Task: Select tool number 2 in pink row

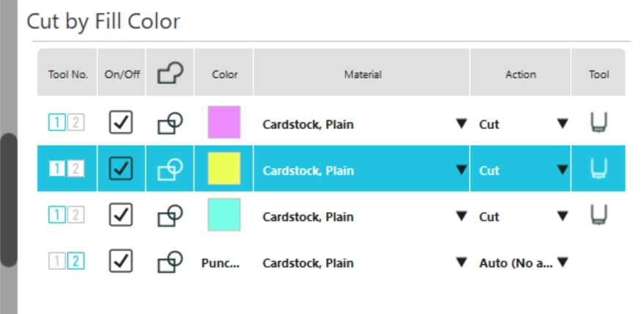Action: pos(75,123)
